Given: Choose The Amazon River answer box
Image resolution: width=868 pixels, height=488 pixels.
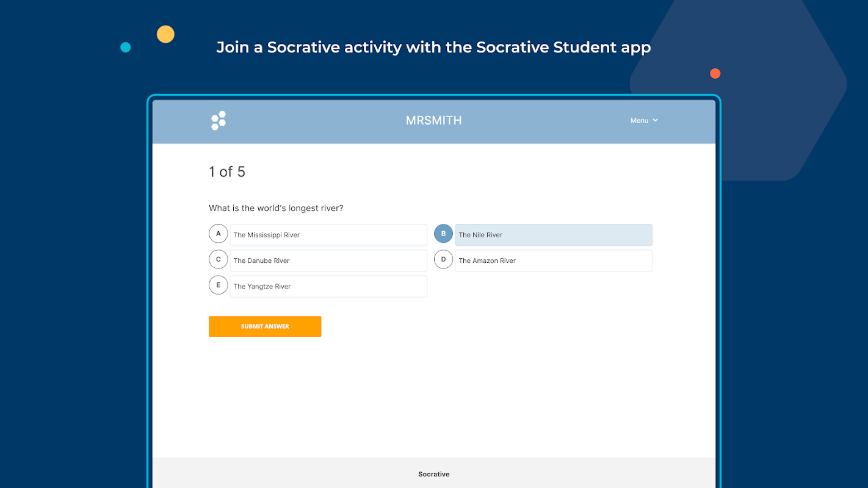Looking at the screenshot, I should 553,260.
